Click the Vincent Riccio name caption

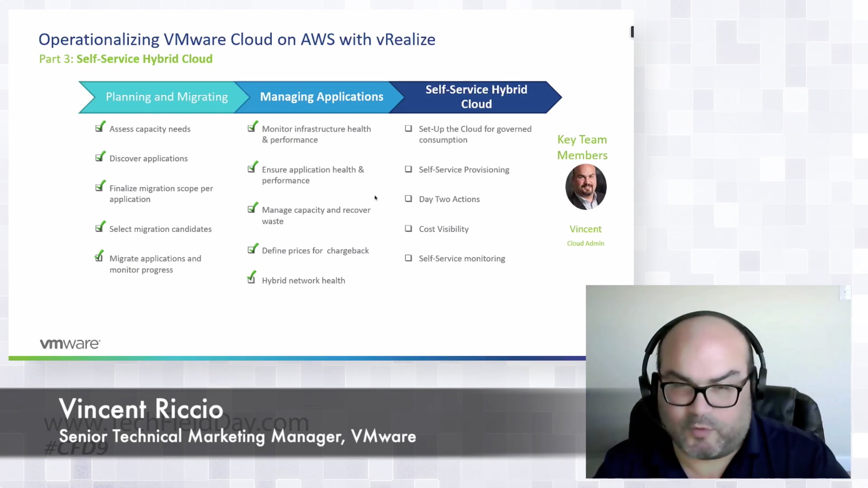[141, 409]
